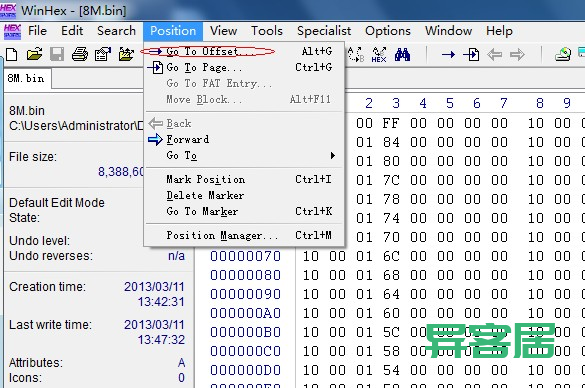Click the Open Folder toolbar icon
The width and height of the screenshot is (585, 388).
click(x=126, y=54)
